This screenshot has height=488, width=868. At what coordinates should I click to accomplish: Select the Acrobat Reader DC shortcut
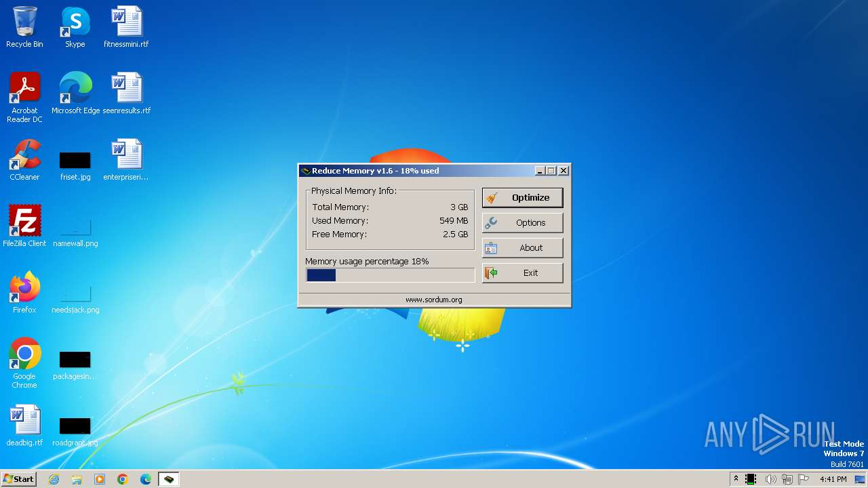pos(24,98)
